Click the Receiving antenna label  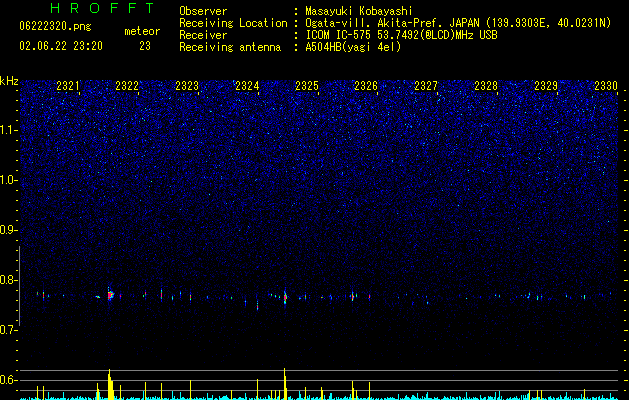click(x=230, y=47)
